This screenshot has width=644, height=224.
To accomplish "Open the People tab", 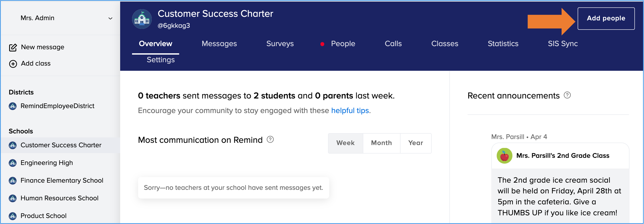I will tap(343, 44).
